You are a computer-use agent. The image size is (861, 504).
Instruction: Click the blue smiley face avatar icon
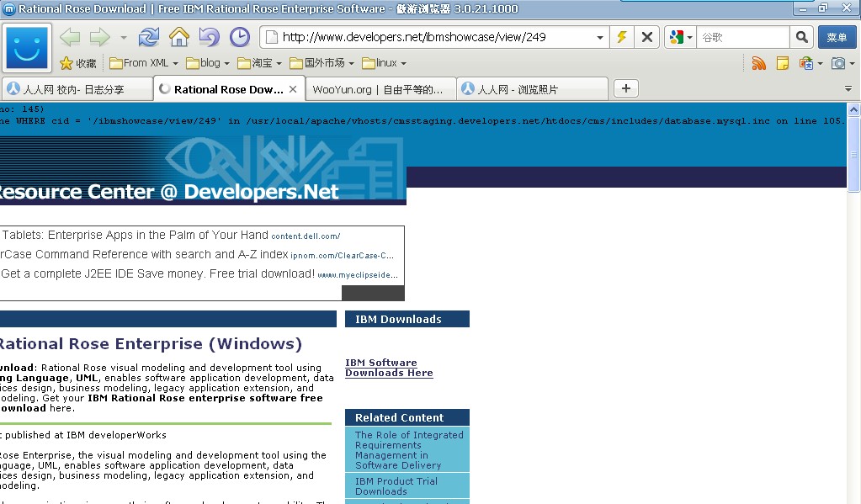point(27,48)
